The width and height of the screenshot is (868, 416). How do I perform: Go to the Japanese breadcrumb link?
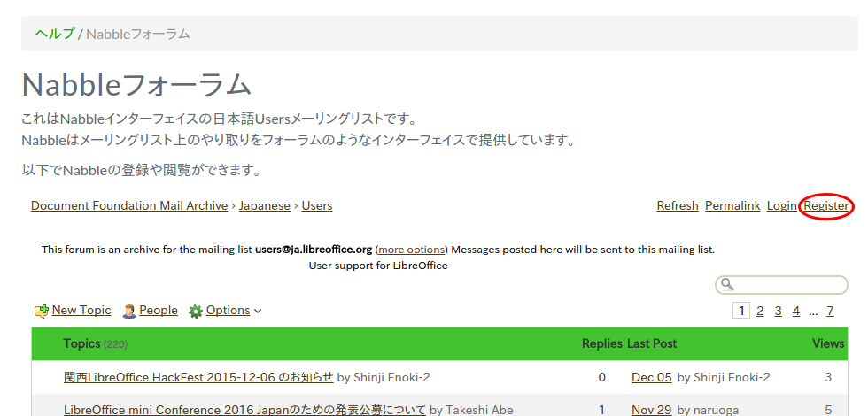(265, 205)
